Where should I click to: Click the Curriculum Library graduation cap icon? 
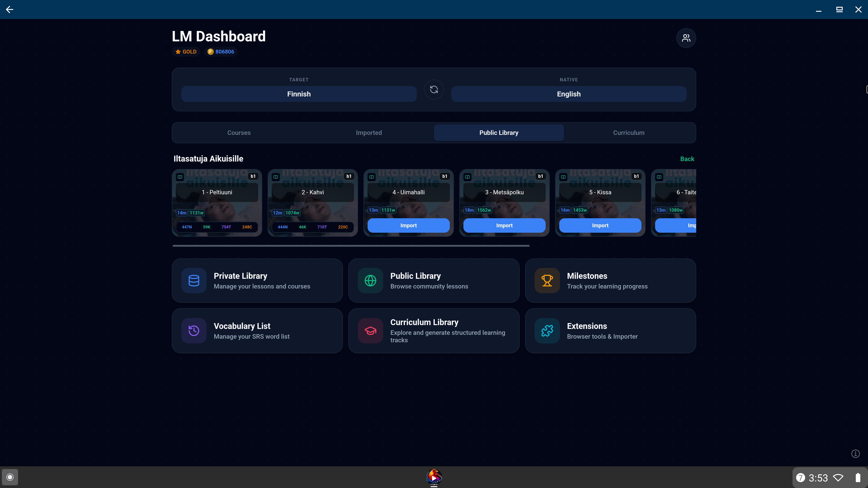(370, 331)
